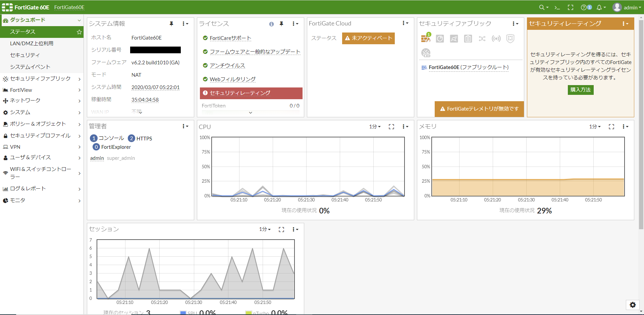Viewport: 644px width, 315px height.
Task: Expand ユーザ＆デバイス sidebar menu
Action: tap(42, 157)
